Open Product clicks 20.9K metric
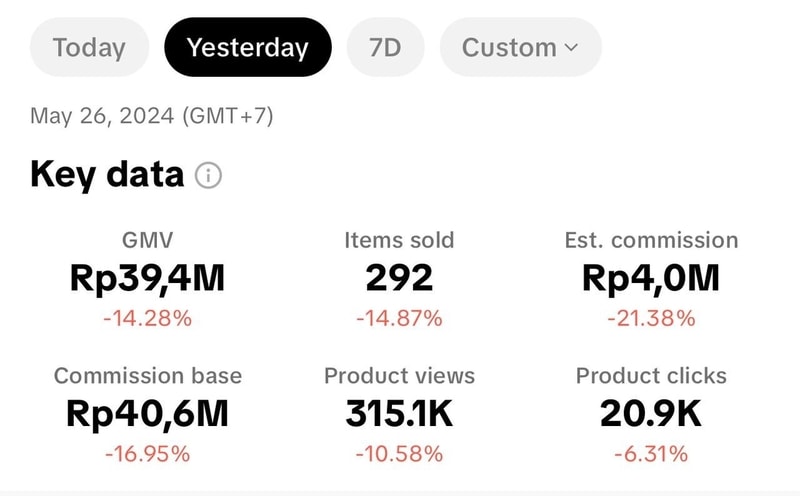This screenshot has height=496, width=800. 651,413
